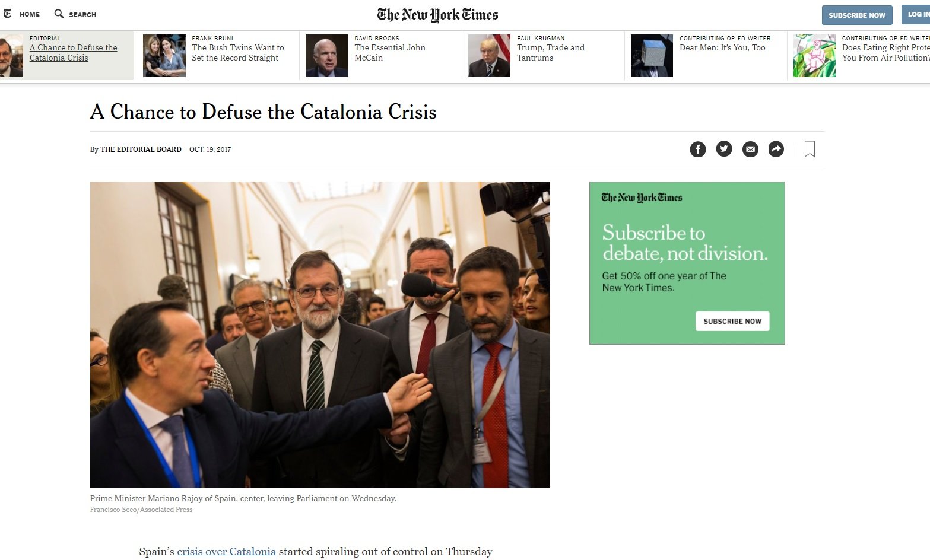Viewport: 930px width, 560px height.
Task: Click the small NYT "T" logo icon
Action: point(7,14)
